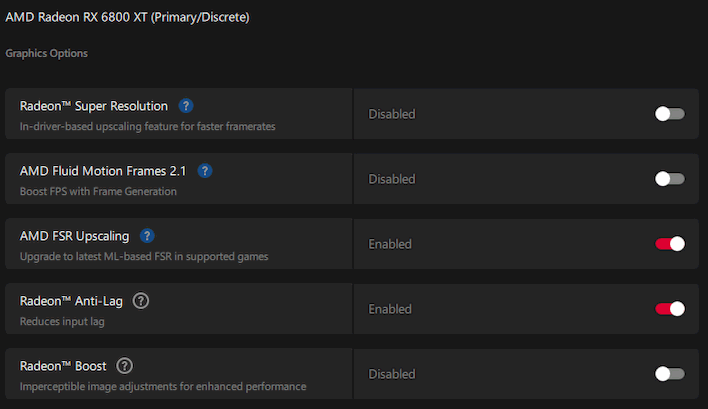Click the Disabled status for Radeon Boost
This screenshot has height=409, width=708.
tap(392, 374)
